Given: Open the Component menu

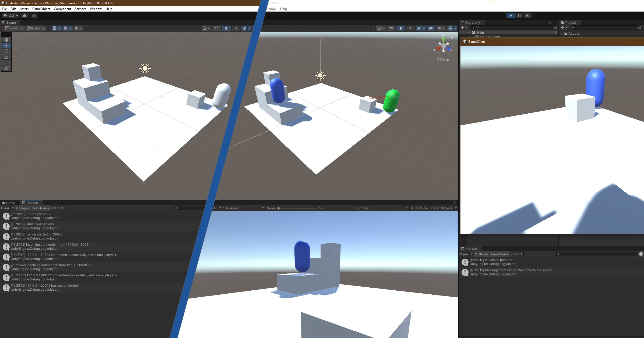Looking at the screenshot, I should pos(62,9).
